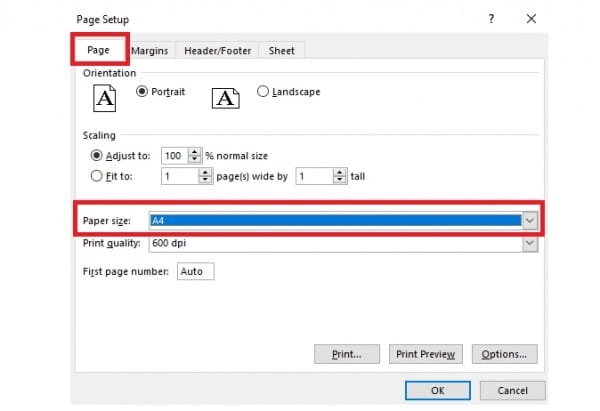
Task: Open the Sheet tab
Action: (282, 51)
